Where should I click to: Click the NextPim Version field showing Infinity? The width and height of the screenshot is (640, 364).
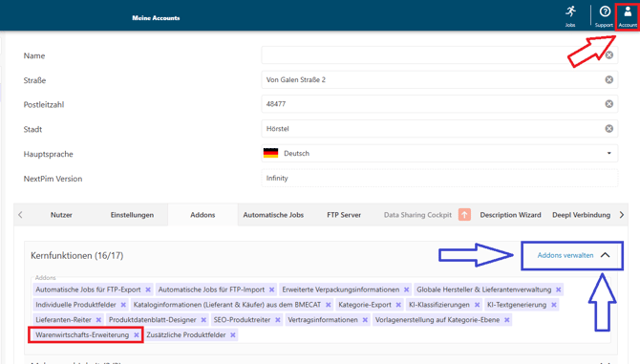pos(439,178)
